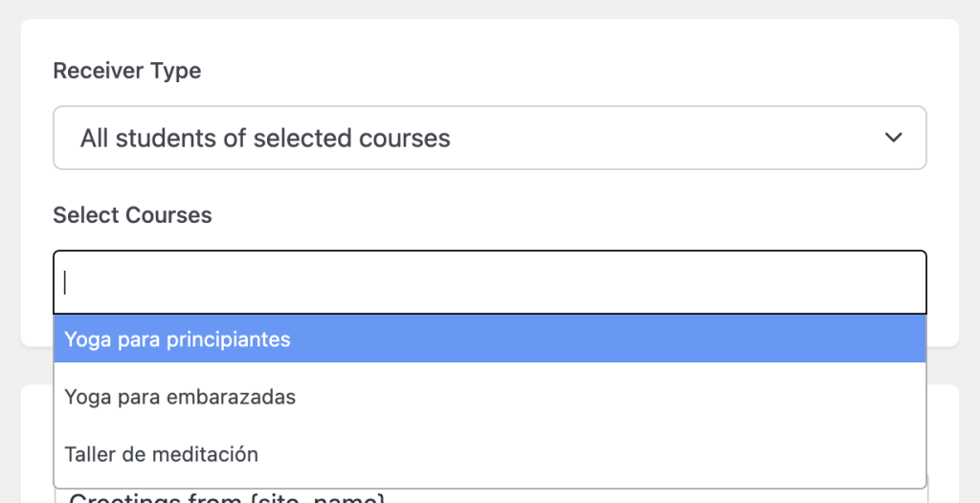980x503 pixels.
Task: Choose 'Yoga para embarazadas' option
Action: 180,397
